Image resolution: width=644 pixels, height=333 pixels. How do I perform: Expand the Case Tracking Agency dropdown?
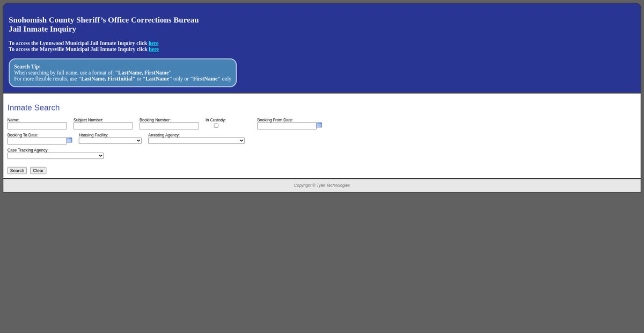click(x=55, y=156)
